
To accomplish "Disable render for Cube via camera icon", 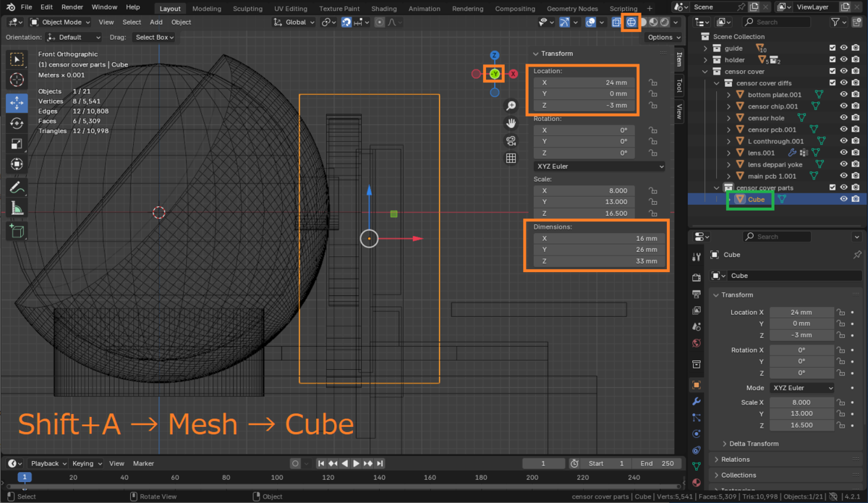I will point(856,199).
